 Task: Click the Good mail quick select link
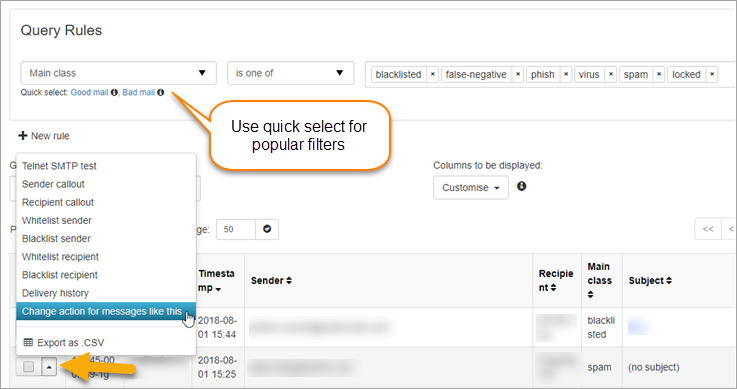pos(89,93)
